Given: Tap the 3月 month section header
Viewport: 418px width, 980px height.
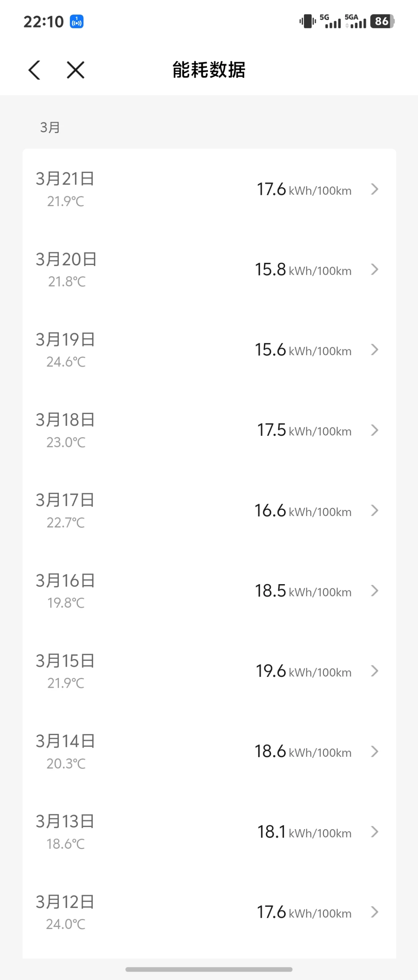Looking at the screenshot, I should click(x=50, y=128).
